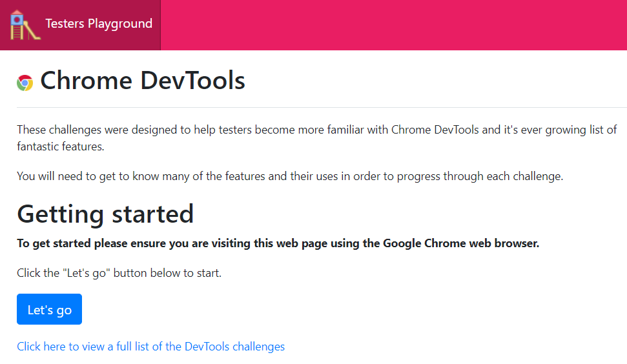Screen dimensions: 627x364
Task: Click the paragraph starting "These challenges were designed"
Action: [x=258, y=130]
